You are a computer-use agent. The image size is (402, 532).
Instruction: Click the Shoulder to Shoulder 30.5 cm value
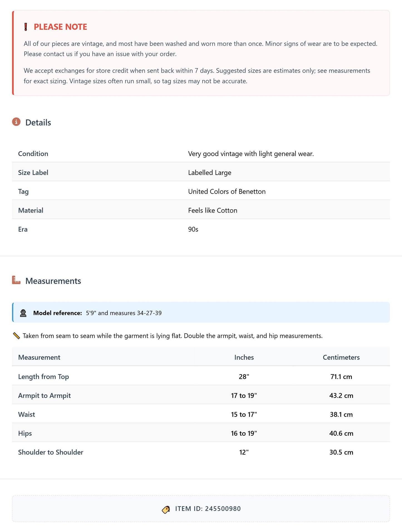tap(341, 452)
